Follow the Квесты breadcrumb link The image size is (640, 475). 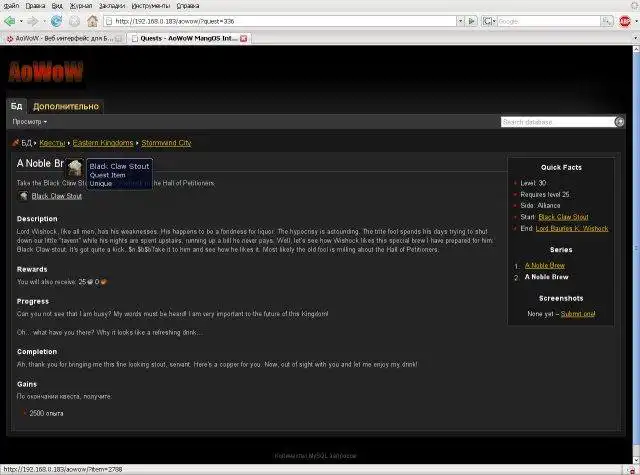[x=52, y=143]
